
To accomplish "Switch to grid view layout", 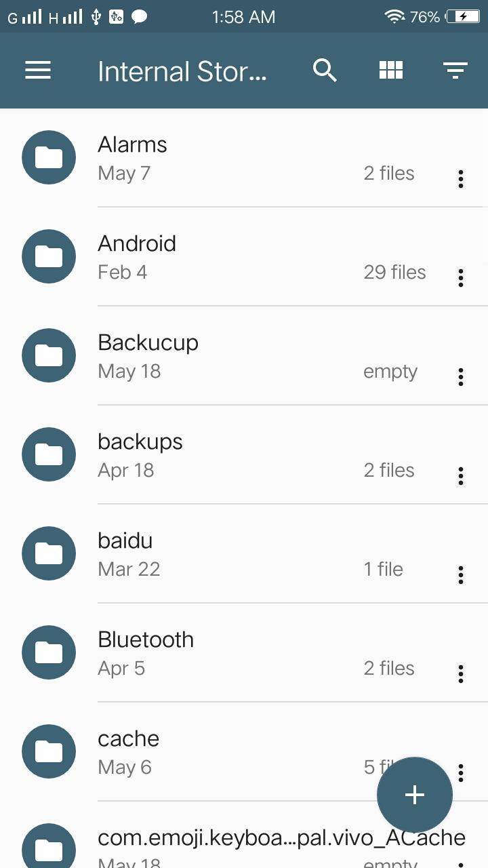I will [391, 71].
